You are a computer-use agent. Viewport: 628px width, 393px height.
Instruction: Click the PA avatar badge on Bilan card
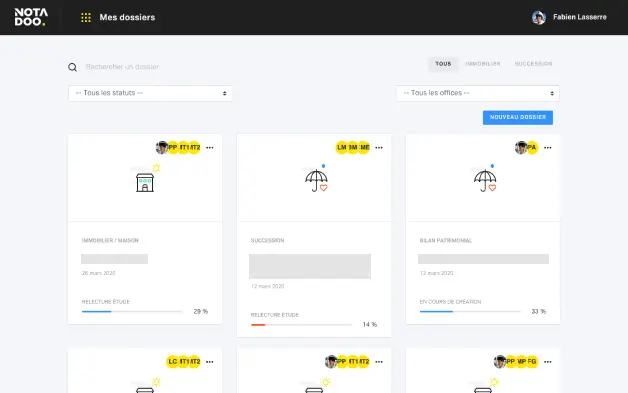532,147
